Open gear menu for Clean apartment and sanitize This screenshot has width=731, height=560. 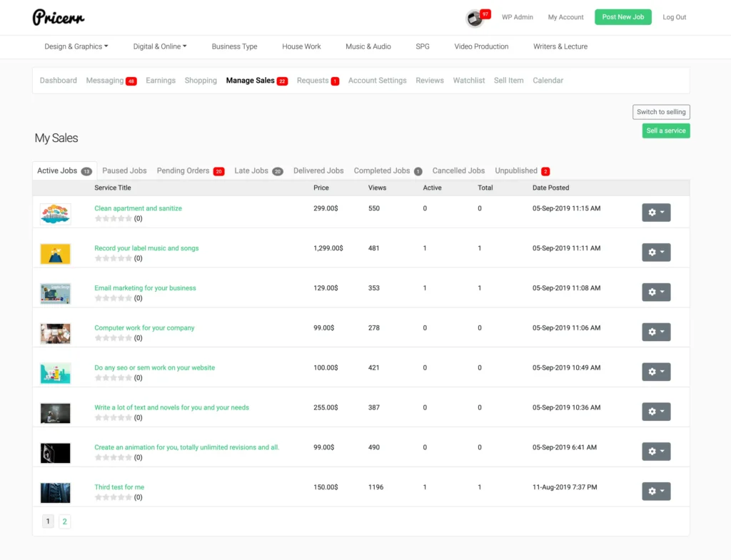(x=656, y=213)
